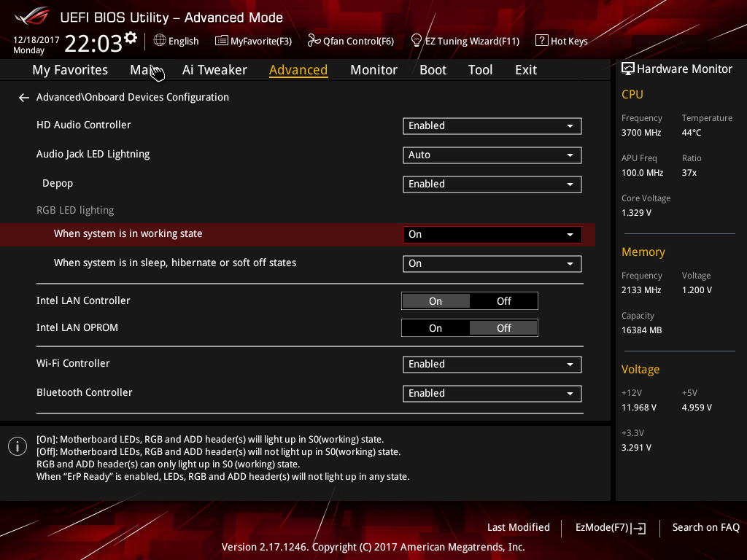Set Intel LAN OPROM to Off
The image size is (747, 560).
pyautogui.click(x=503, y=328)
